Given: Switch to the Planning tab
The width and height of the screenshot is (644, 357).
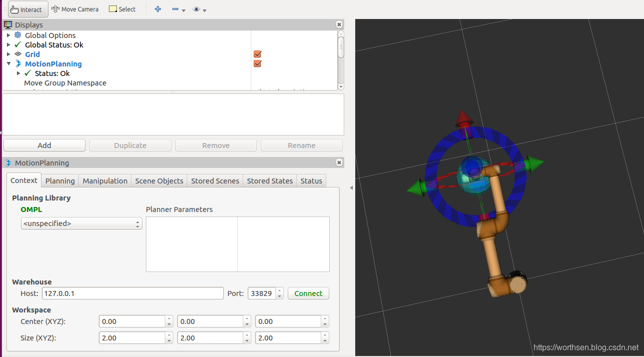Looking at the screenshot, I should [x=60, y=181].
